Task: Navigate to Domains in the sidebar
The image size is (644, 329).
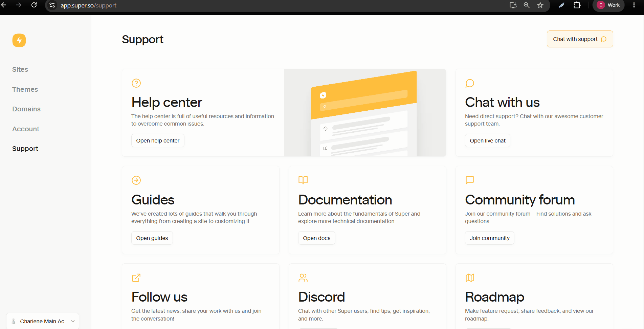Action: point(26,109)
